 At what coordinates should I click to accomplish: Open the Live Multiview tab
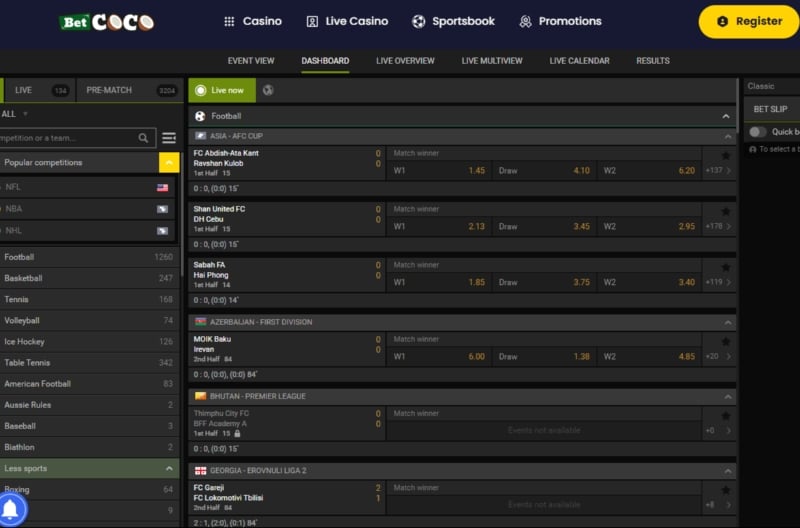click(x=492, y=61)
